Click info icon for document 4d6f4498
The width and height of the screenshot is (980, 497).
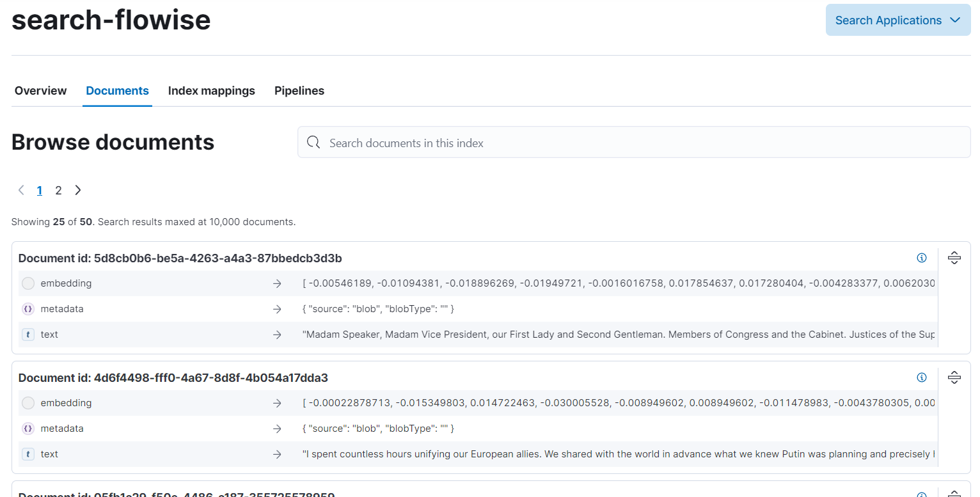(921, 377)
